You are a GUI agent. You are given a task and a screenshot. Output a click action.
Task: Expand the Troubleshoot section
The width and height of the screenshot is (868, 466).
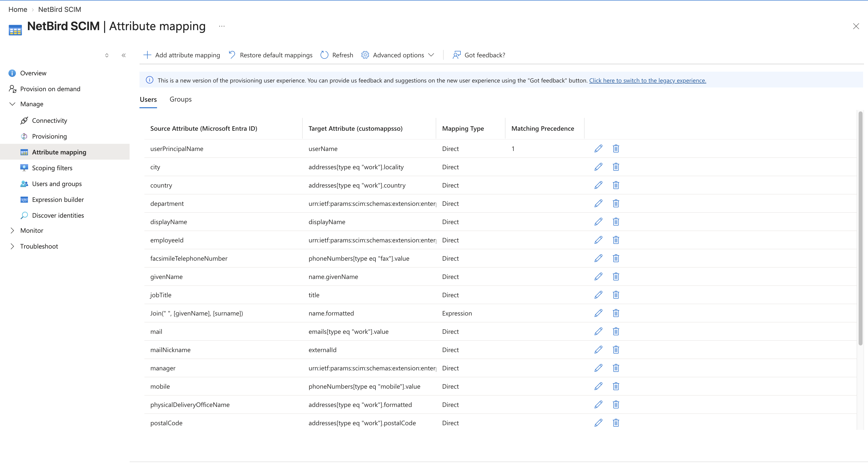[x=12, y=247]
